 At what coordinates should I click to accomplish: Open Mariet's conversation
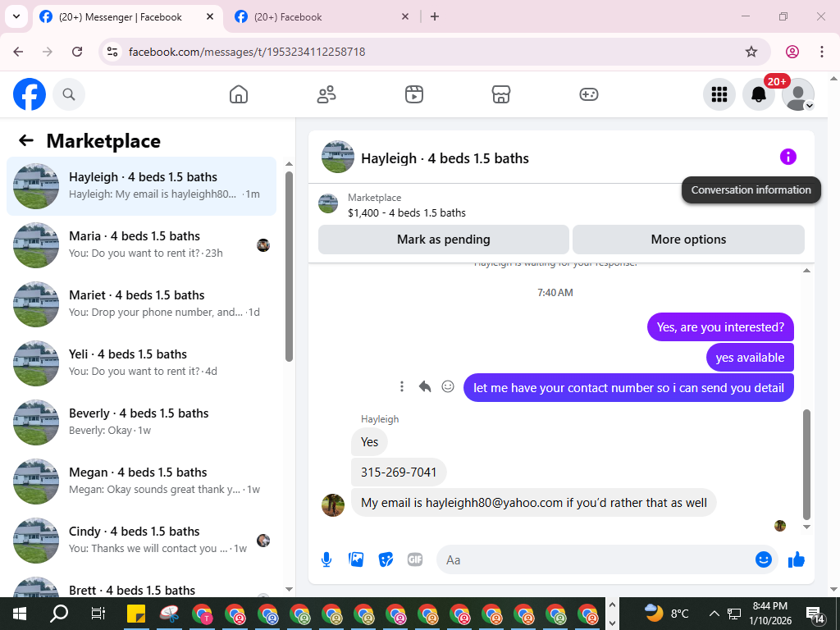coord(141,304)
